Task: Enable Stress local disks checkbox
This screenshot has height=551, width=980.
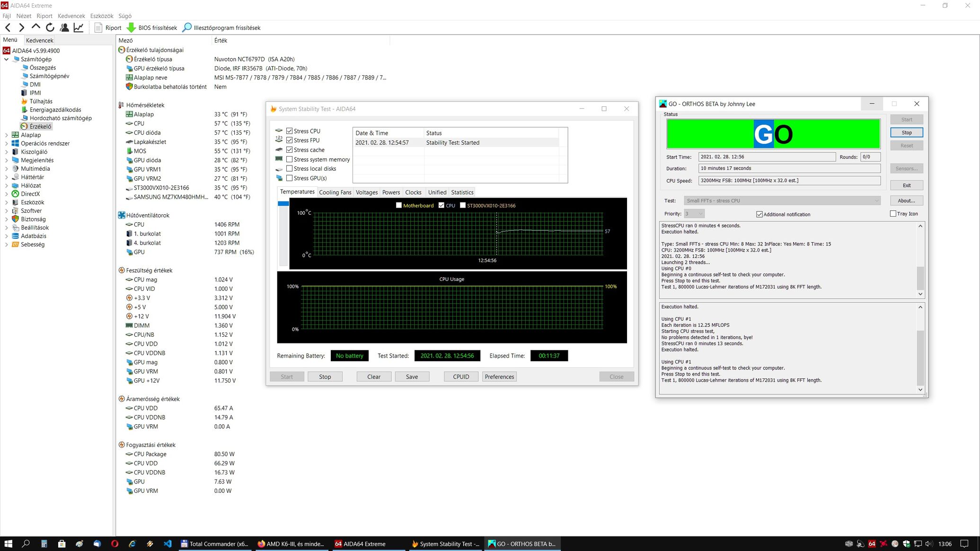Action: tap(290, 169)
